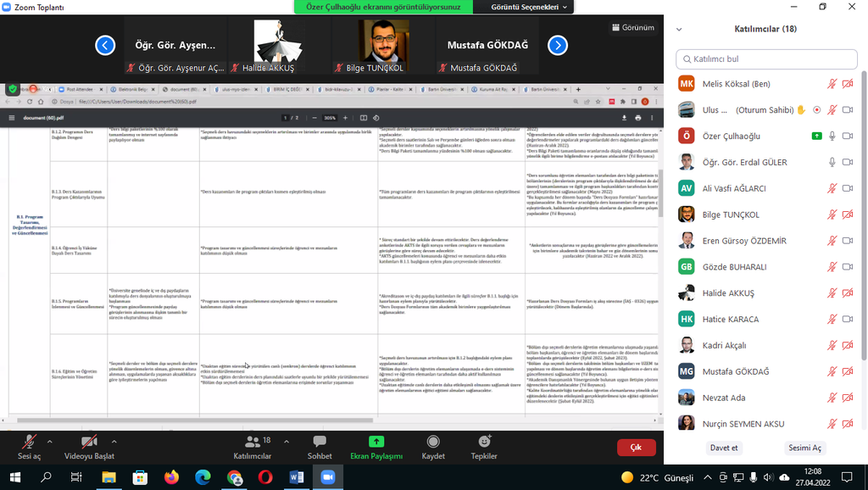Screen dimensions: 868x490
Task: Expand the Görüntü Seçenekleri dropdown
Action: tap(531, 7)
